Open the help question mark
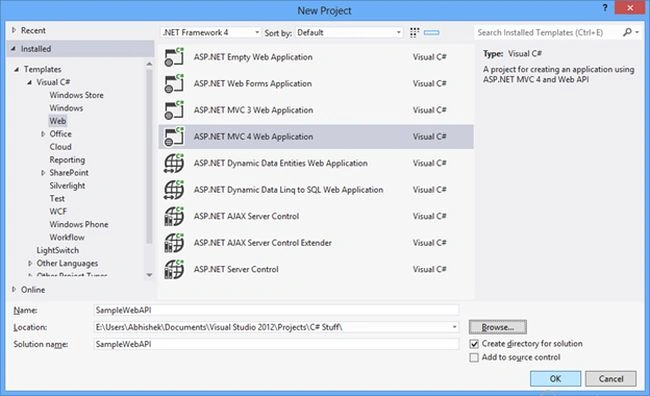Screen dimensions: 650x396 (x=605, y=8)
